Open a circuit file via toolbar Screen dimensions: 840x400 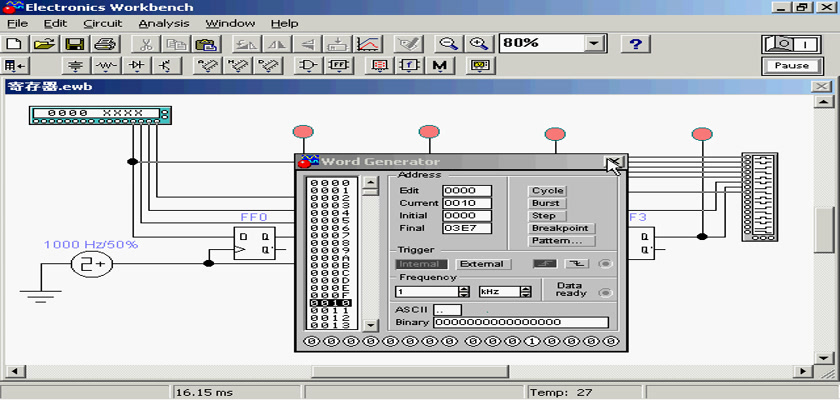coord(44,44)
